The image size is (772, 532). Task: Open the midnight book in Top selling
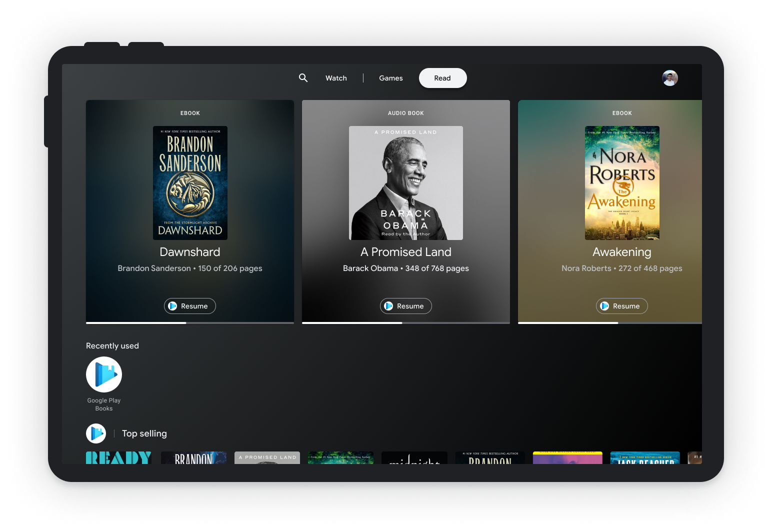(414, 458)
